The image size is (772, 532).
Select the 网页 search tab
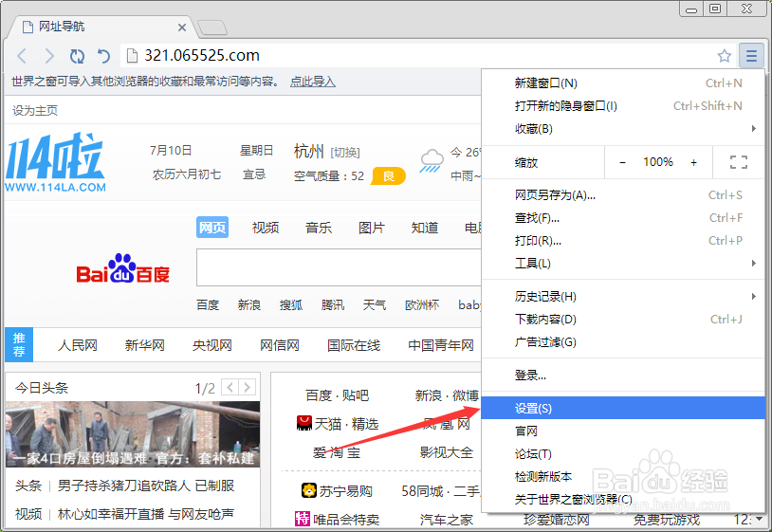pos(212,228)
